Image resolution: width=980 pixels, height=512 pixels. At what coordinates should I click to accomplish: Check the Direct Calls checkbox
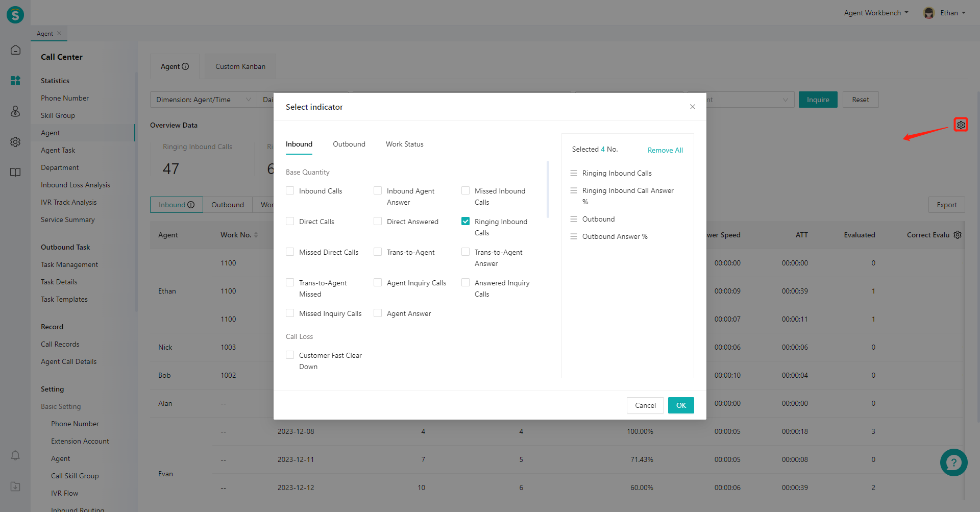pos(290,221)
